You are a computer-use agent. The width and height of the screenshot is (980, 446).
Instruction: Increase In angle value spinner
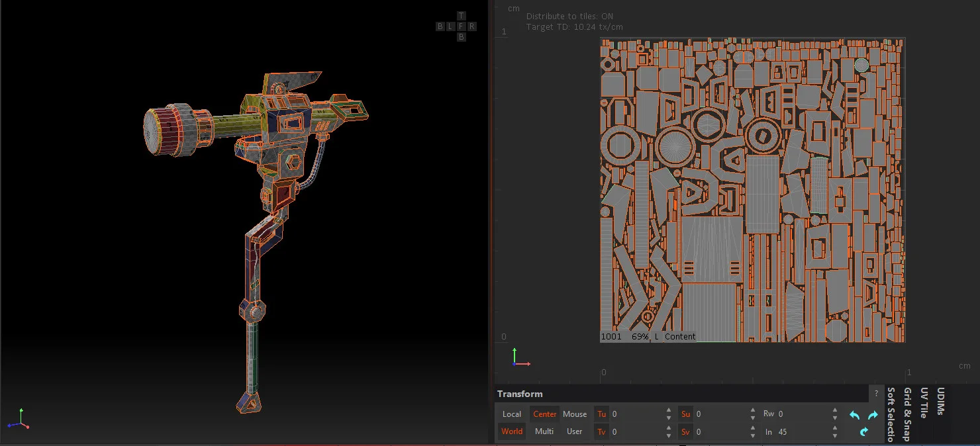835,428
